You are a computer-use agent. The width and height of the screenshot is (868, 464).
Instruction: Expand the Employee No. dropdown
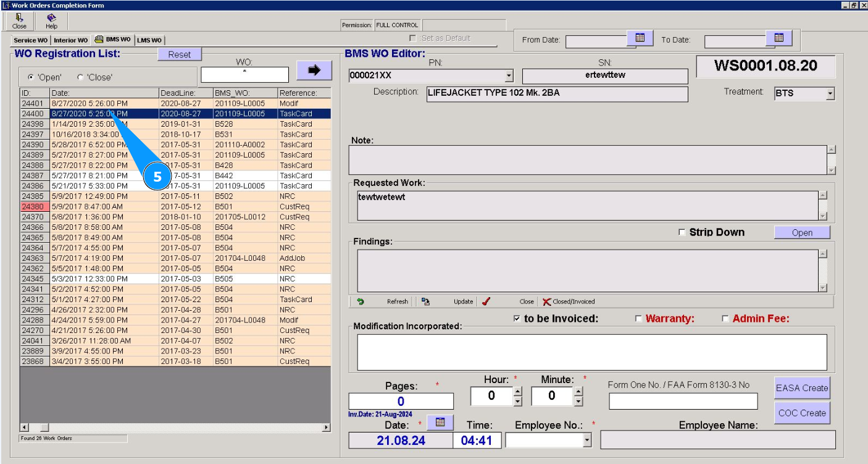pyautogui.click(x=586, y=440)
